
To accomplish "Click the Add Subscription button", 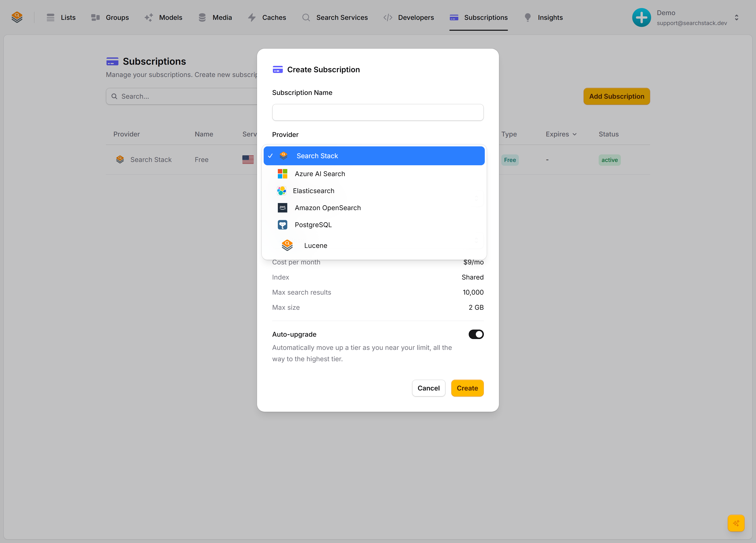I will pyautogui.click(x=616, y=96).
